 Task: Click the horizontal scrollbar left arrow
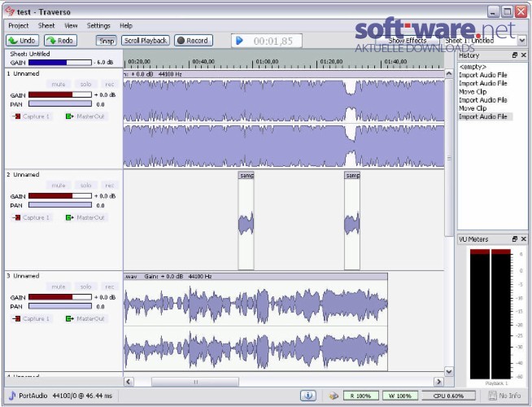129,382
